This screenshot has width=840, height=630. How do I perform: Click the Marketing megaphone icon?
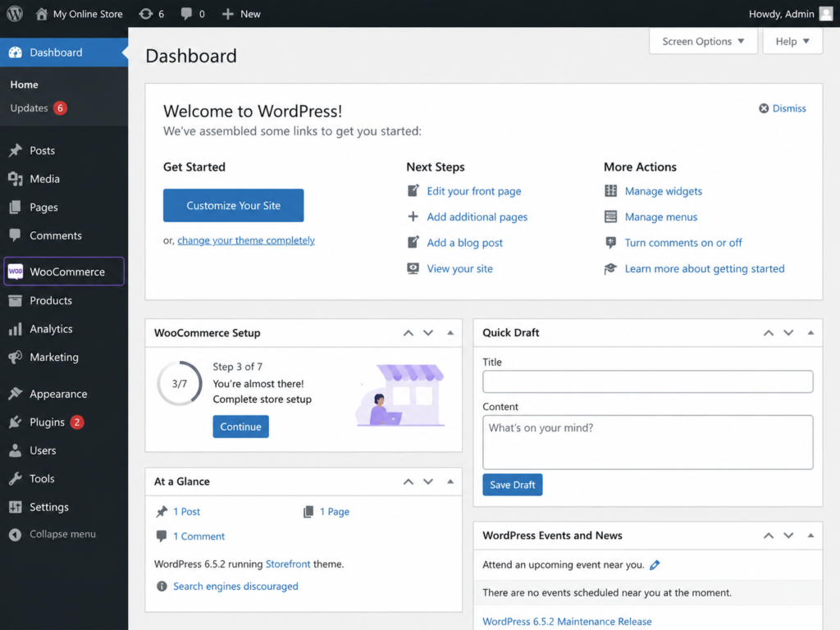coord(15,357)
